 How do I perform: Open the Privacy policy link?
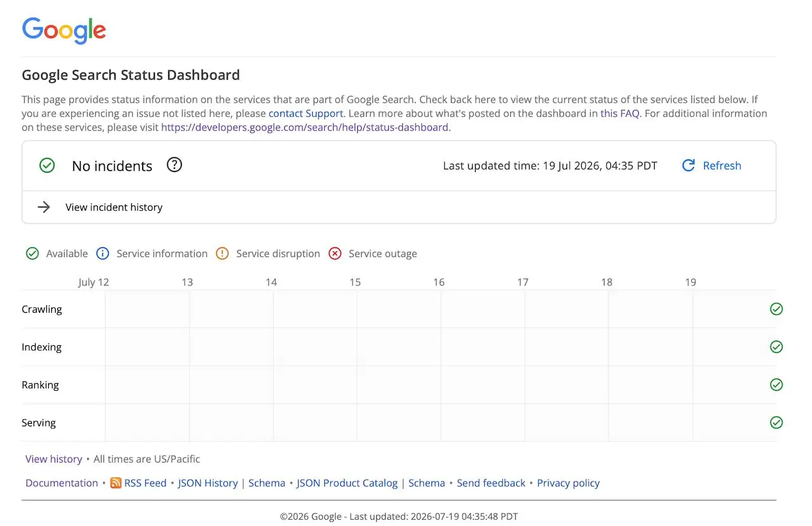568,483
